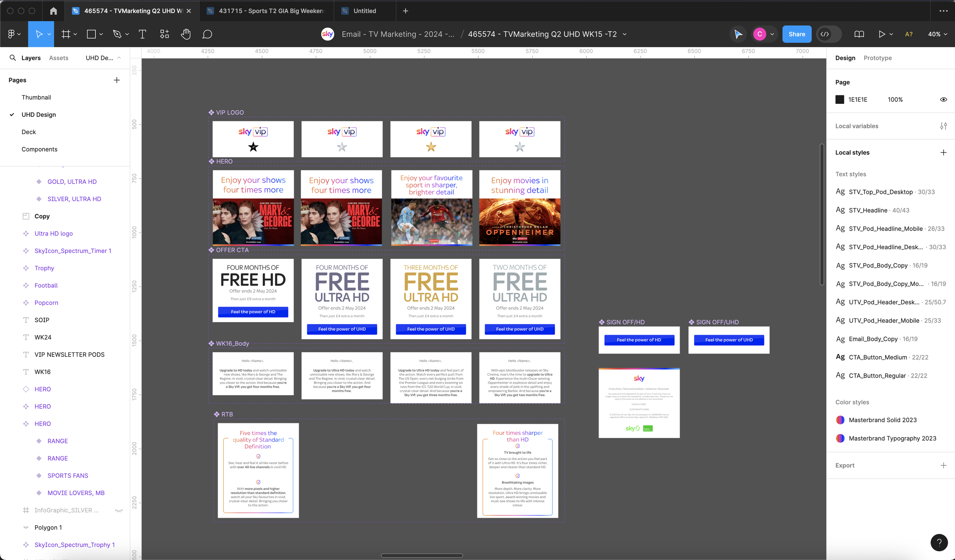Open the Resources tool
The width and height of the screenshot is (955, 560).
click(x=164, y=34)
